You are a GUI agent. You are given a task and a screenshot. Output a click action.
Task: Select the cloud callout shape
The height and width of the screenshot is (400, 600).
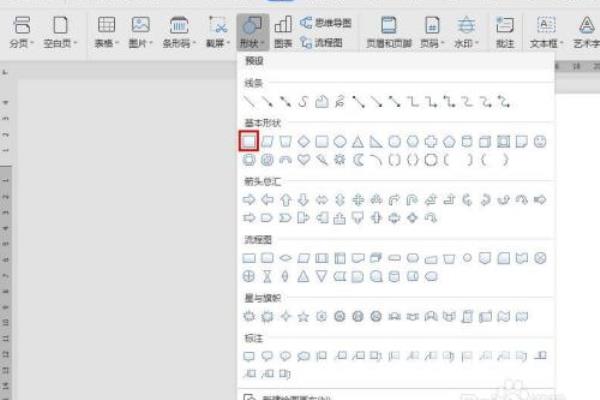tap(303, 356)
